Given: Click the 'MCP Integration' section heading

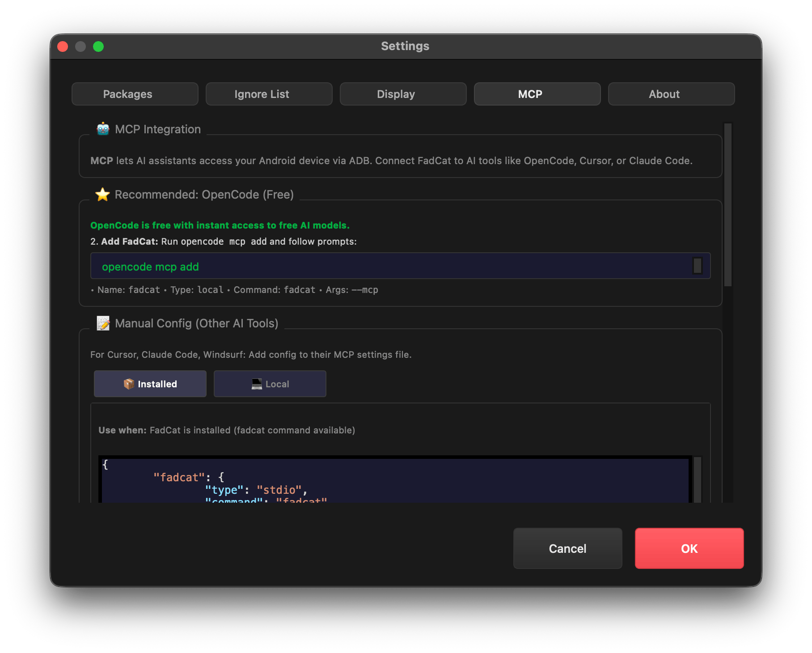Looking at the screenshot, I should [x=158, y=129].
